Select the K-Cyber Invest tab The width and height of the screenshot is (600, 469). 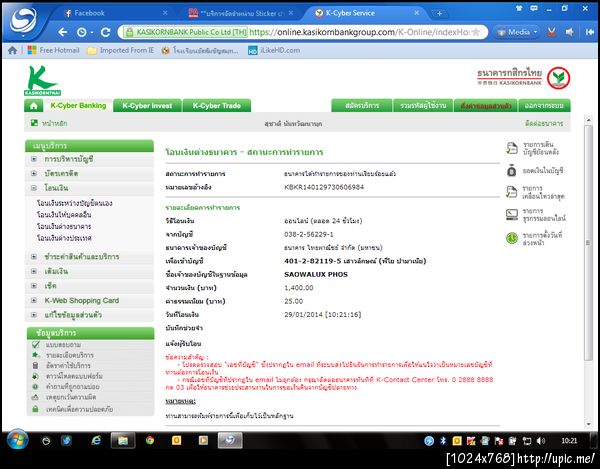point(147,106)
